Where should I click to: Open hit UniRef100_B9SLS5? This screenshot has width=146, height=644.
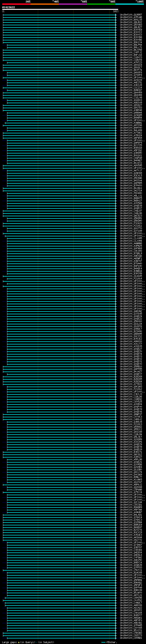point(131,20)
